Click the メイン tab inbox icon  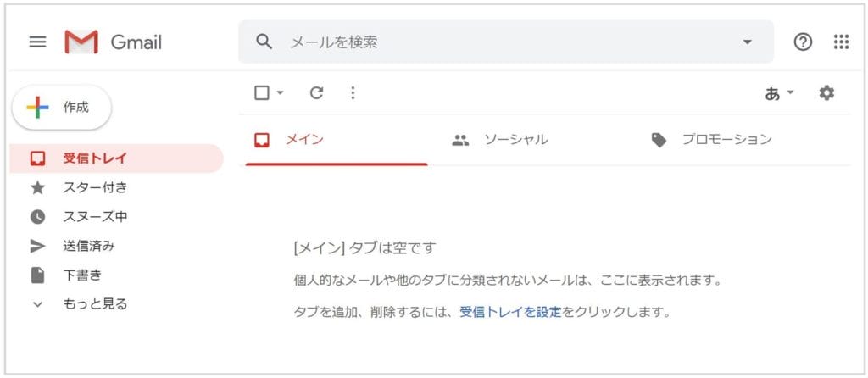262,141
